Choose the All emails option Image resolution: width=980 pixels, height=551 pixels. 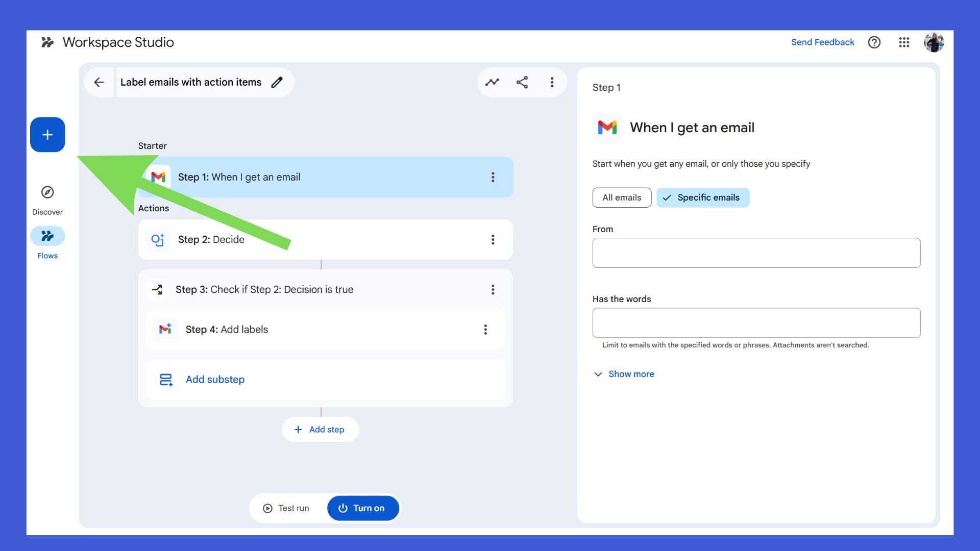tap(622, 197)
